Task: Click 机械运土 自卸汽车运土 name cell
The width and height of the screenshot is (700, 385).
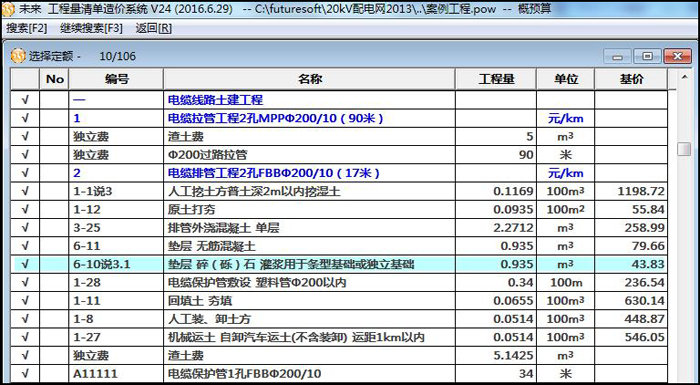Action: [309, 337]
